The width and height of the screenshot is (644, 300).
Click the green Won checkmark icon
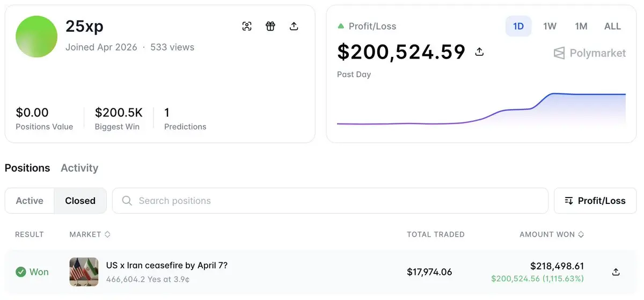coord(21,272)
